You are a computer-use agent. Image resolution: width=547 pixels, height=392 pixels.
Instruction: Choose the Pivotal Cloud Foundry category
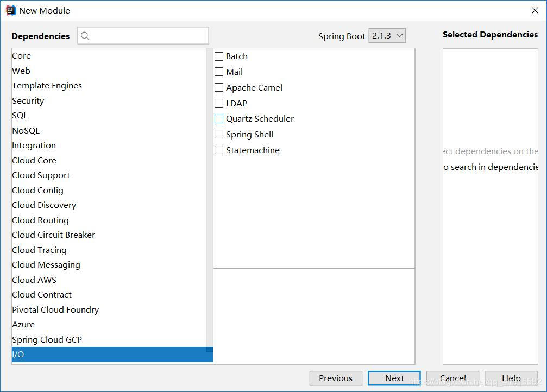(109, 309)
